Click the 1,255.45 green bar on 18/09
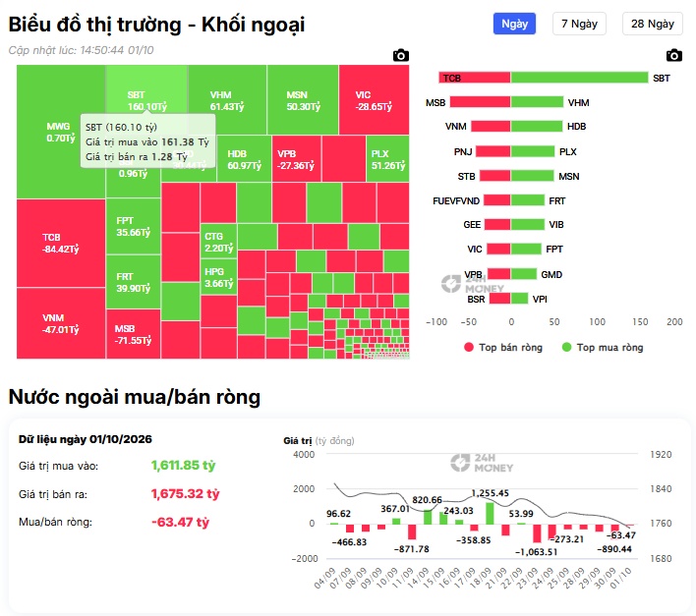The width and height of the screenshot is (696, 616). 490,513
